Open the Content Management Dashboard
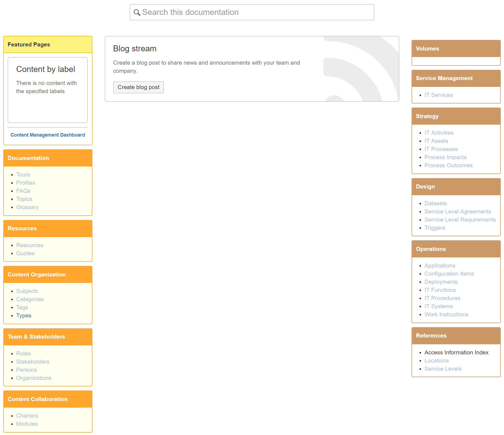The image size is (504, 435). click(x=48, y=135)
